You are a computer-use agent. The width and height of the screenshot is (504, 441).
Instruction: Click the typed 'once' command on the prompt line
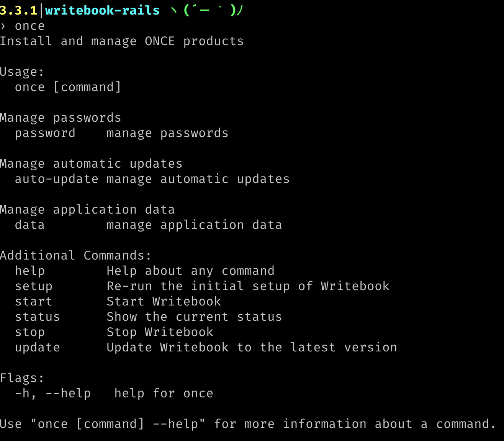click(30, 26)
